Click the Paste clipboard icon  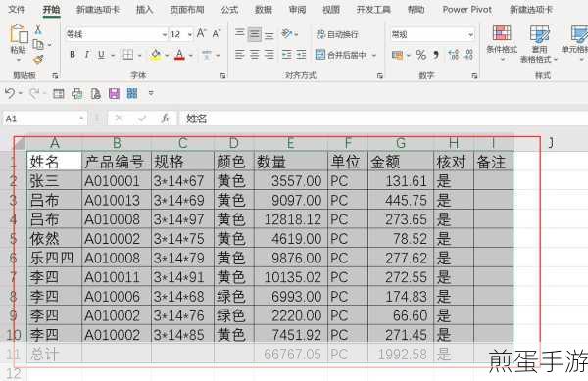click(19, 34)
